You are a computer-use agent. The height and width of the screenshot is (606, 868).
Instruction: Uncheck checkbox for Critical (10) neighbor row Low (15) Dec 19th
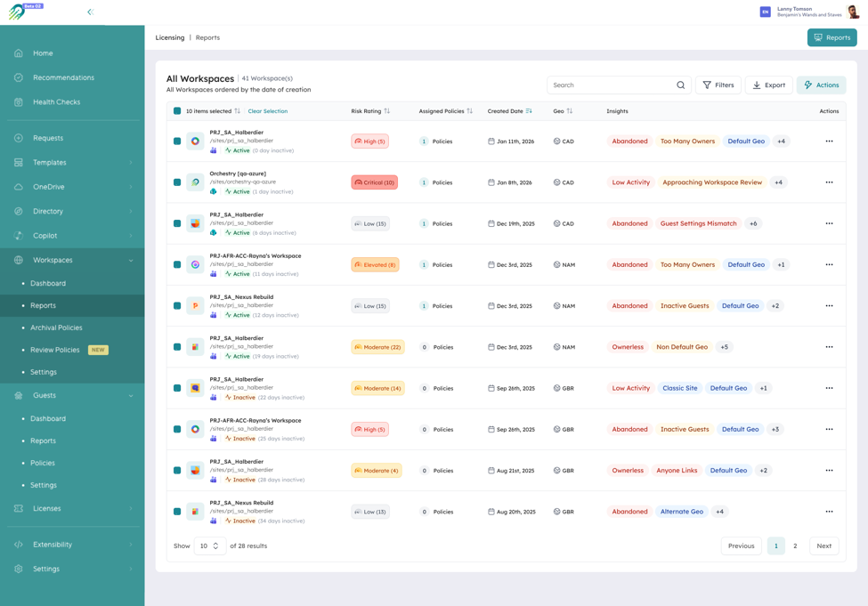177,223
